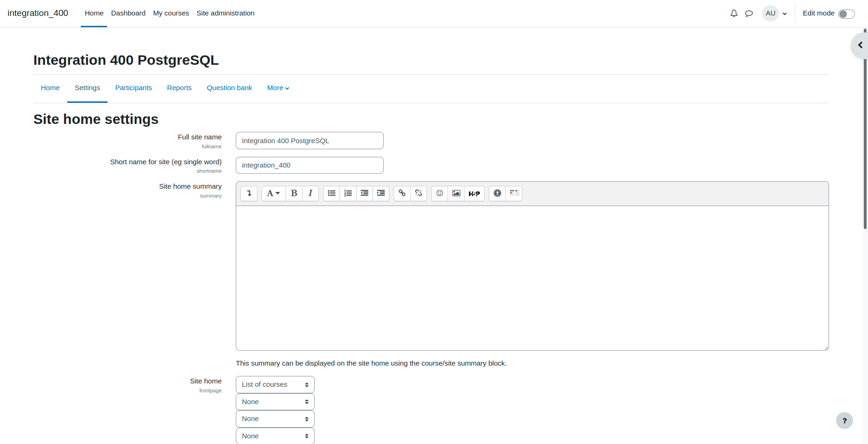Switch to the Reports tab
868x444 pixels.
point(179,88)
